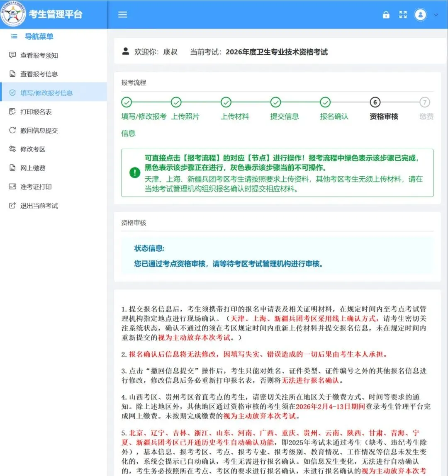Viewport: 448px width, 476px height.
Task: Click the 缴费 step label
Action: pyautogui.click(x=426, y=117)
